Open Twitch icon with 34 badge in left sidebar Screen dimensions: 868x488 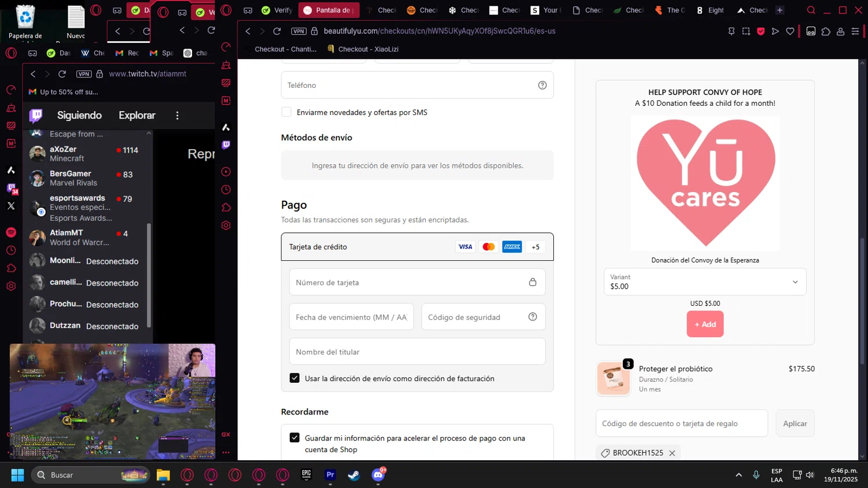click(x=12, y=188)
